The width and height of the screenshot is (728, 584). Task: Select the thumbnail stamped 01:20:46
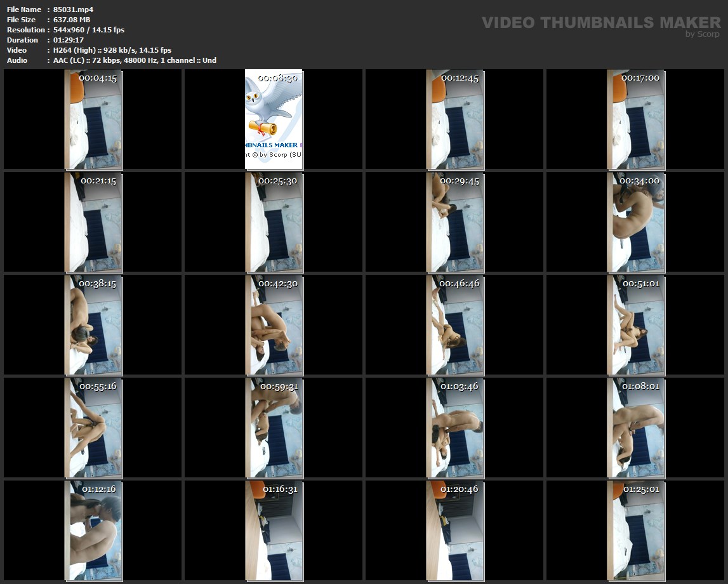click(x=455, y=531)
